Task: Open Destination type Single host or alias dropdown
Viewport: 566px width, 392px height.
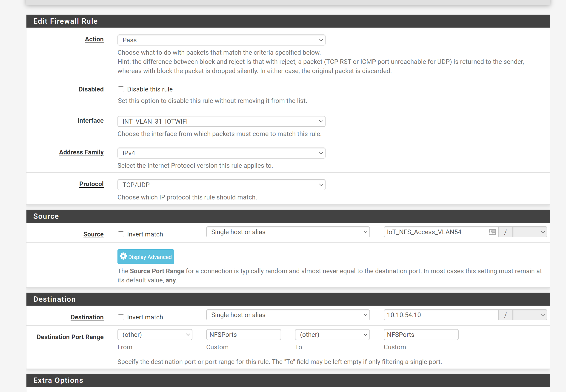Action: coord(288,315)
